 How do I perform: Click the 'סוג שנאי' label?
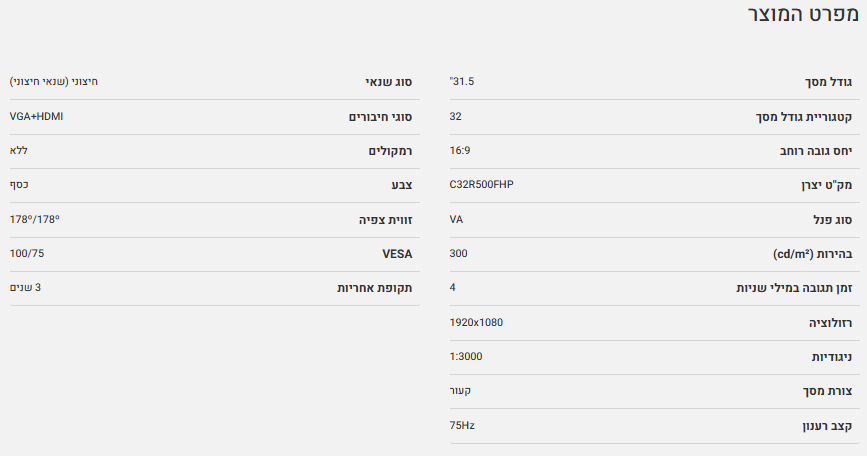tap(390, 83)
